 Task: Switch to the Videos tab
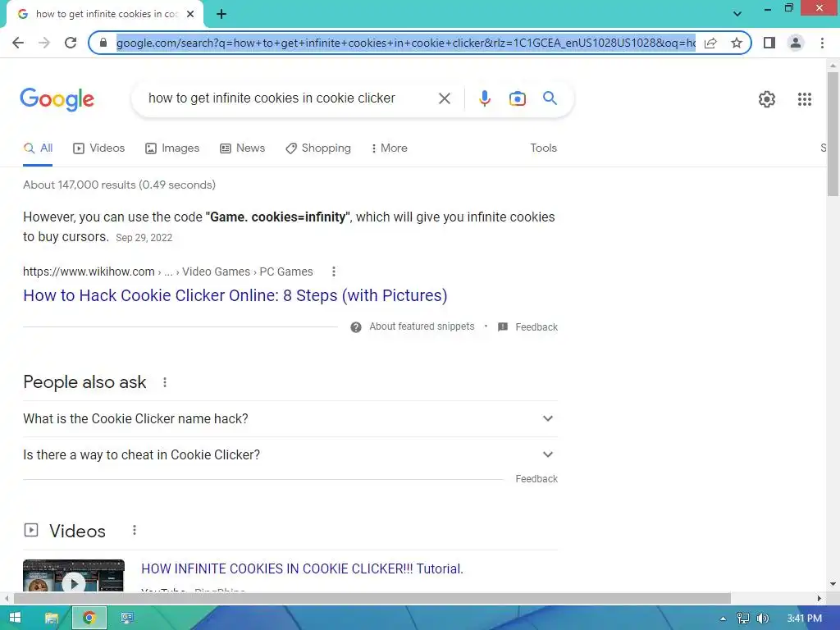click(99, 148)
